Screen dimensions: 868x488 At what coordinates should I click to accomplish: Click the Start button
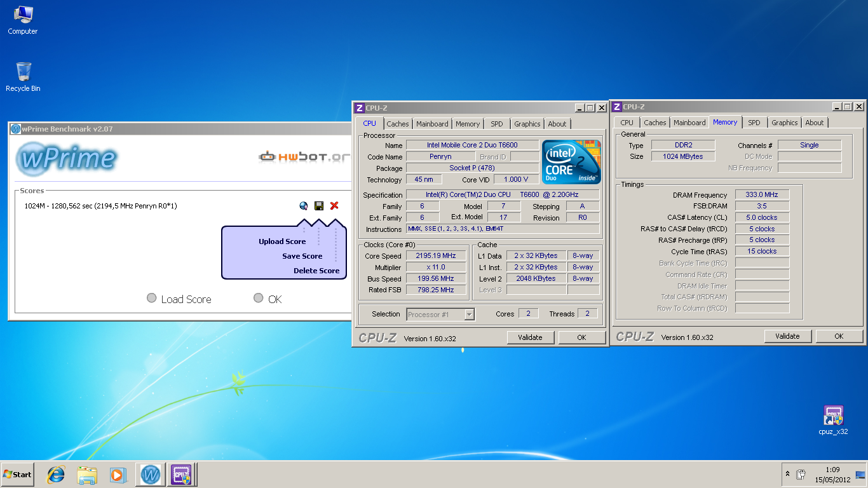[x=17, y=475]
